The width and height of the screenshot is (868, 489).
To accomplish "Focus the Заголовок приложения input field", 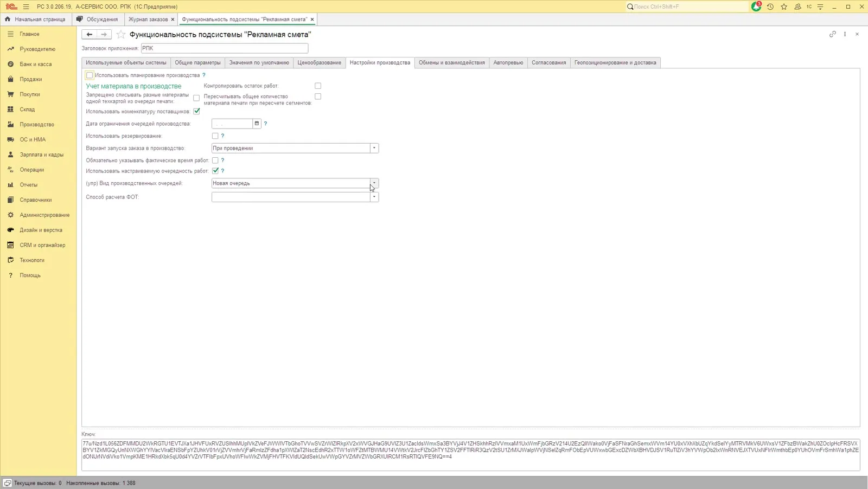I will pyautogui.click(x=225, y=48).
